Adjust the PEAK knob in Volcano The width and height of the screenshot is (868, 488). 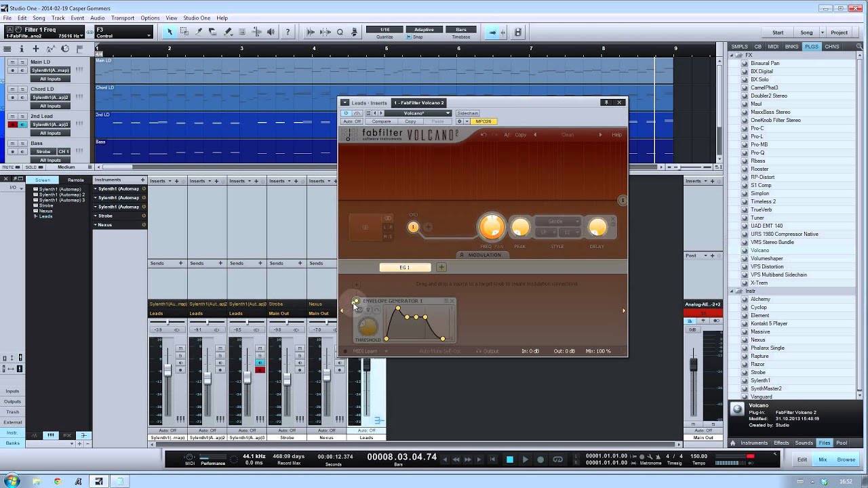520,228
